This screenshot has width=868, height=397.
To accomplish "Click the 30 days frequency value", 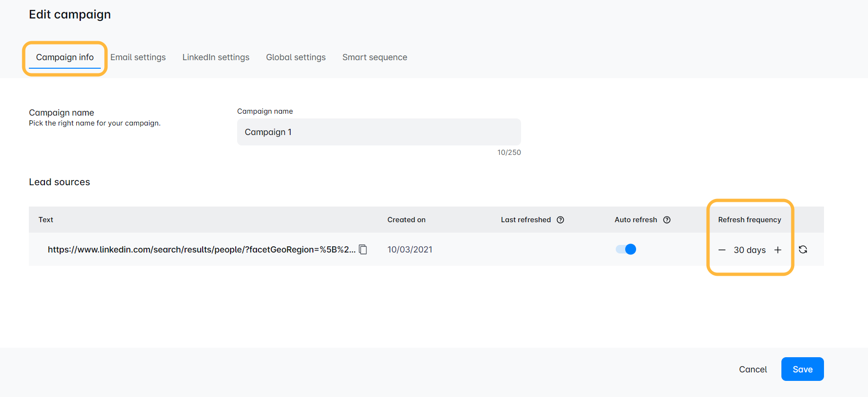I will [x=750, y=250].
